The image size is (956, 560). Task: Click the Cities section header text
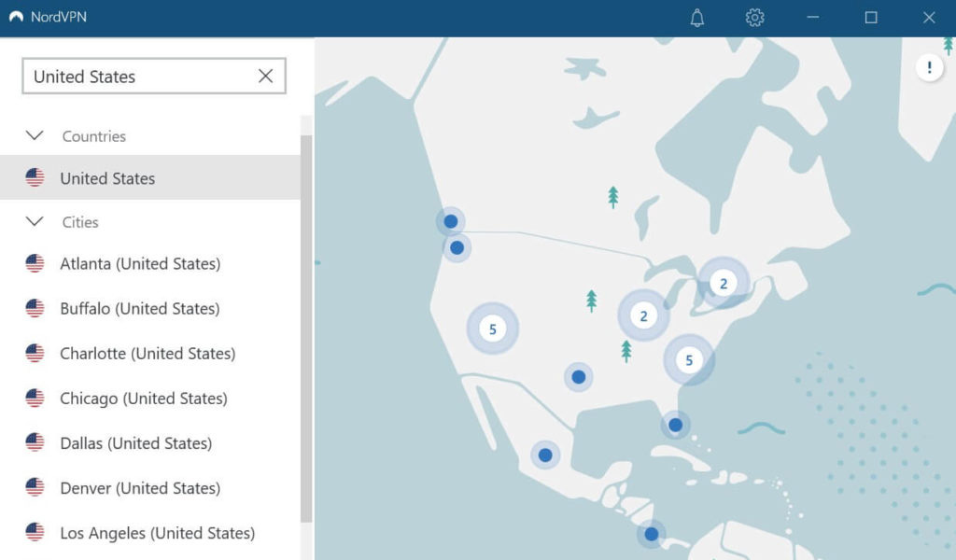[x=80, y=222]
